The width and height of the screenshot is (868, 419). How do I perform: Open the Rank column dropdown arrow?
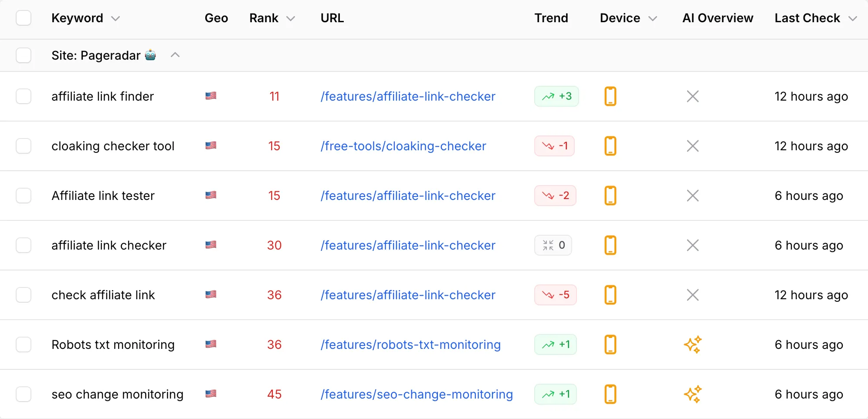click(x=291, y=18)
